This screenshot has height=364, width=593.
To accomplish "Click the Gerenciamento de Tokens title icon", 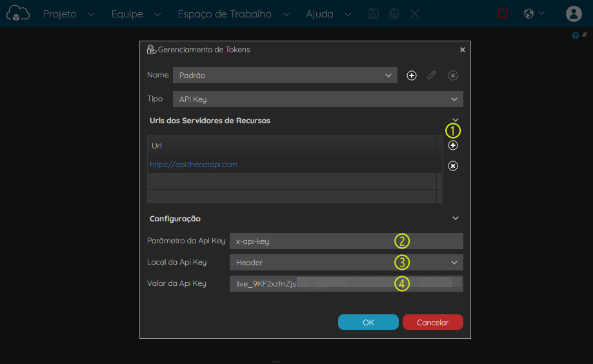I will tap(151, 50).
